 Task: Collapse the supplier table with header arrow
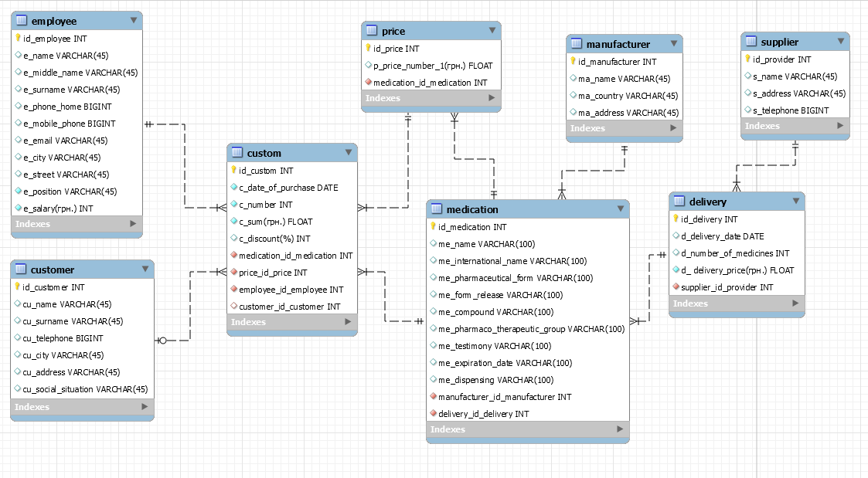[x=841, y=41]
